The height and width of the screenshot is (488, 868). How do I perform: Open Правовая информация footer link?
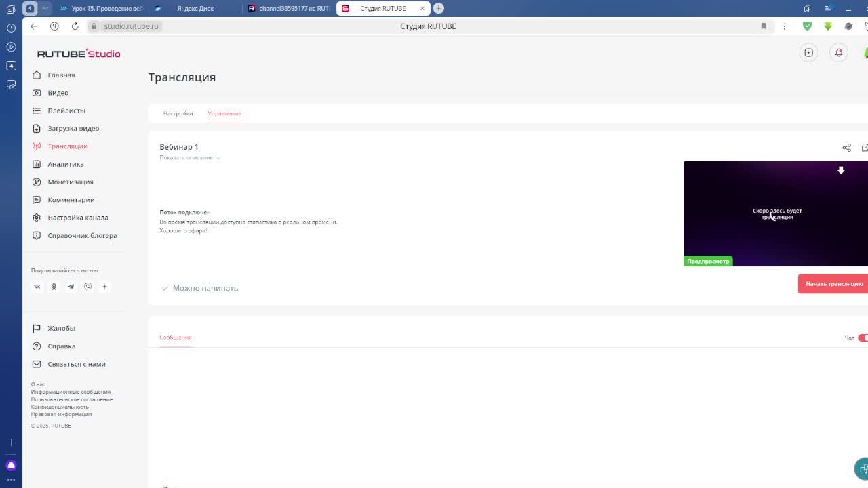point(61,414)
